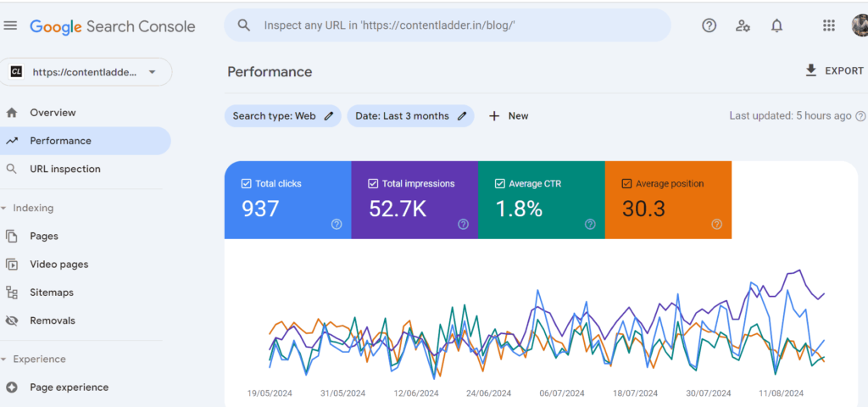The height and width of the screenshot is (407, 868).
Task: Click the Last updated: 5 hours ago text
Action: (790, 115)
